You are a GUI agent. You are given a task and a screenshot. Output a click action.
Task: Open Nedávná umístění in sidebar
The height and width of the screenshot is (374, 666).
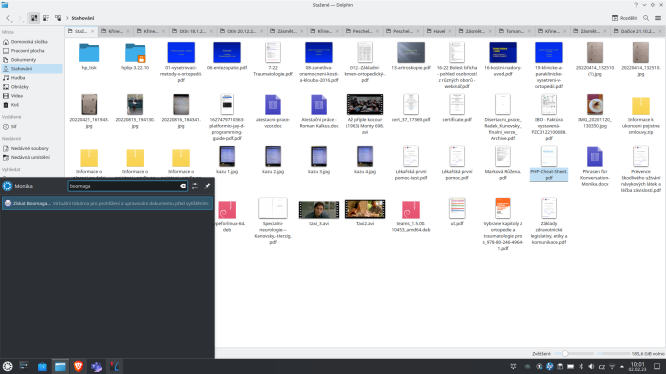click(30, 157)
